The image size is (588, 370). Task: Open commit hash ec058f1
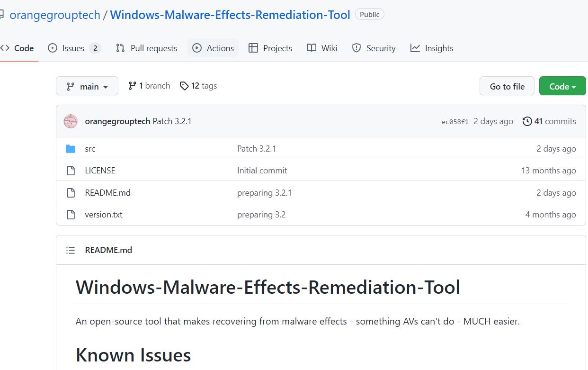[455, 122]
